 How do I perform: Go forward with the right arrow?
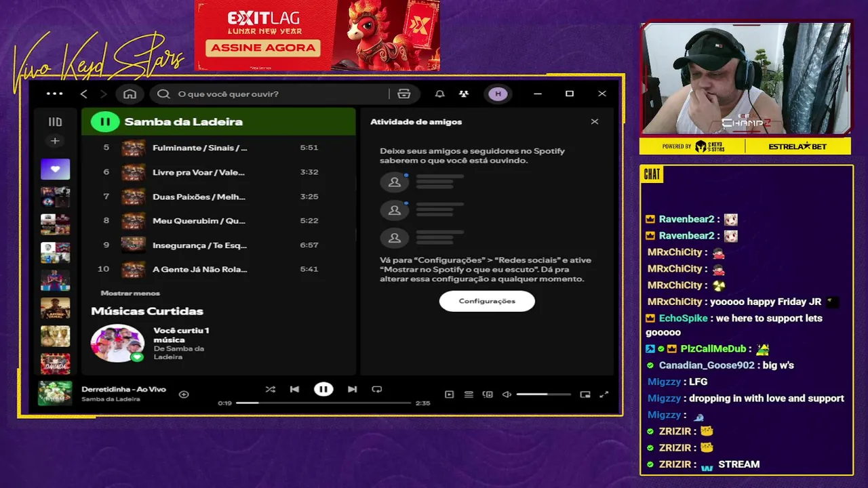coord(103,94)
